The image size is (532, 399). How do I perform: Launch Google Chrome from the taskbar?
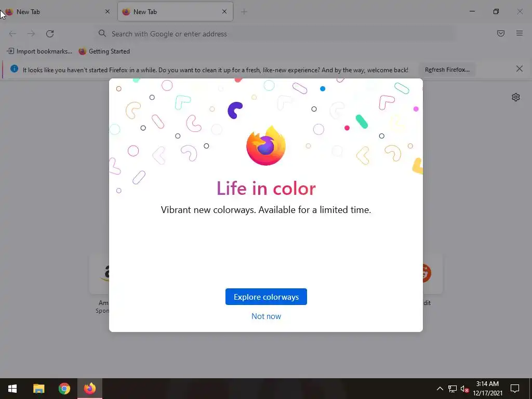[x=64, y=389]
